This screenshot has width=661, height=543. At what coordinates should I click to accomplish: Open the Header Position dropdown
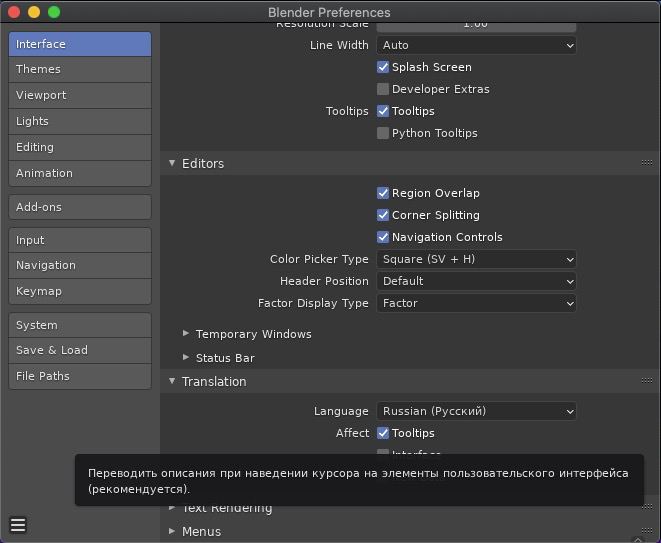point(476,281)
